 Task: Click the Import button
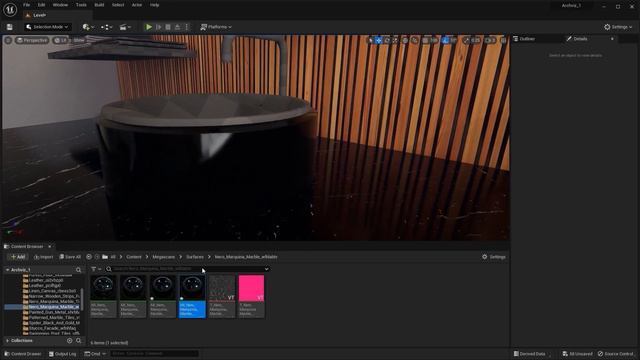[44, 257]
